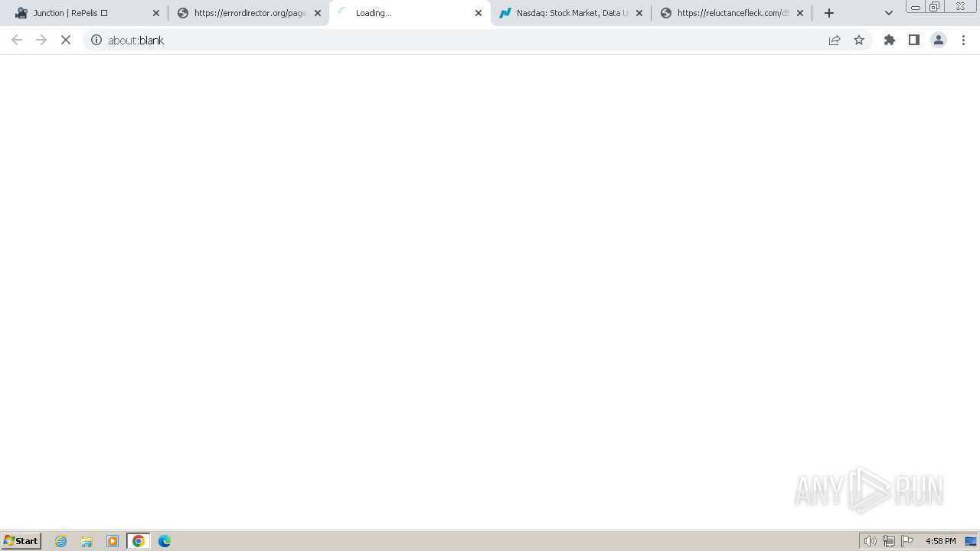Viewport: 980px width, 551px height.
Task: Close the reluctancefleck.com tab
Action: (x=800, y=13)
